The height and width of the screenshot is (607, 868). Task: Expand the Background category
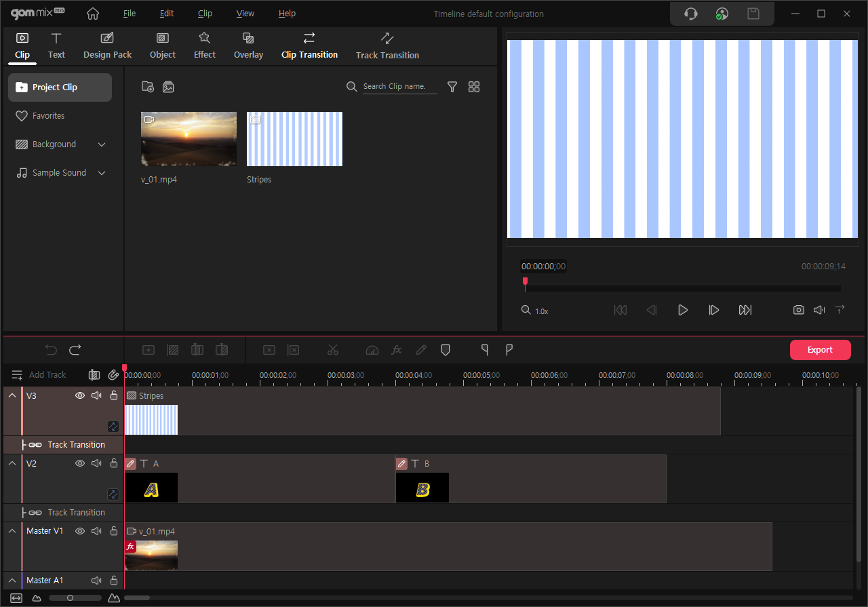click(102, 144)
